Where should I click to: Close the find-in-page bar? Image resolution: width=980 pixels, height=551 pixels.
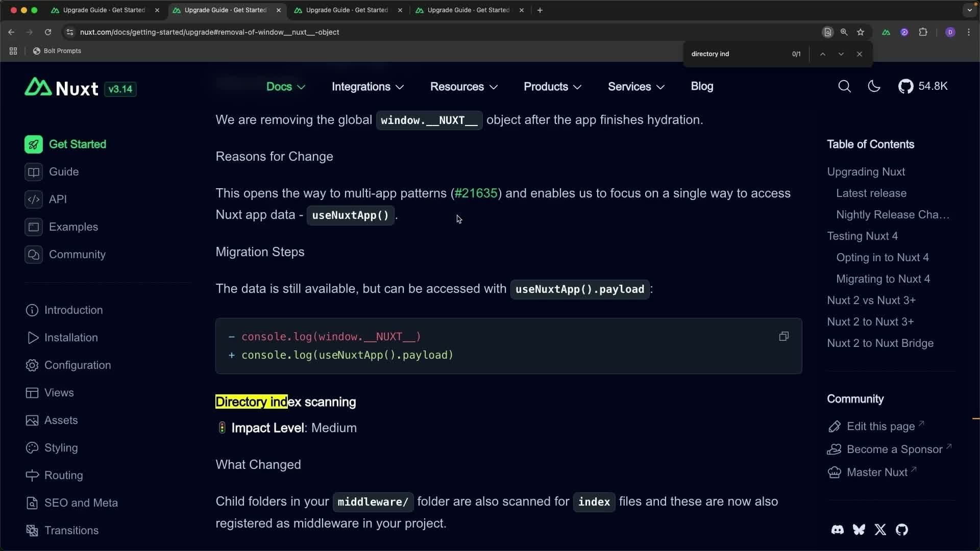[859, 54]
